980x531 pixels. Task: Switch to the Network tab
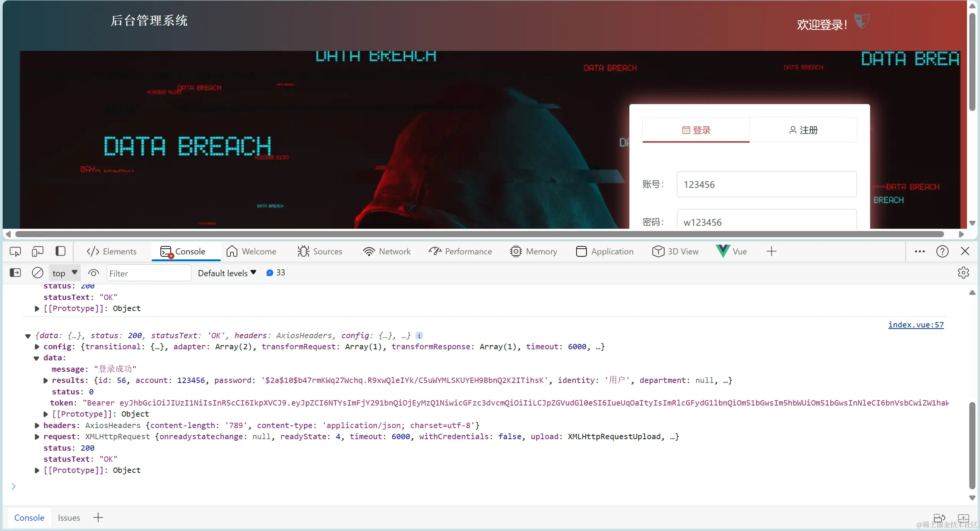pyautogui.click(x=387, y=251)
